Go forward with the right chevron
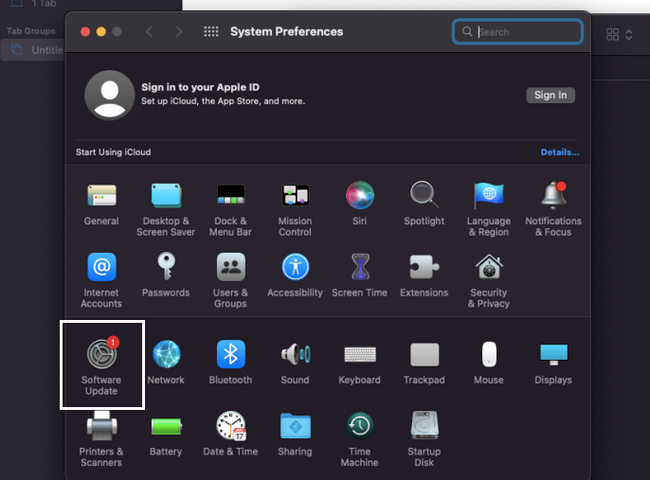This screenshot has width=650, height=480. point(179,32)
